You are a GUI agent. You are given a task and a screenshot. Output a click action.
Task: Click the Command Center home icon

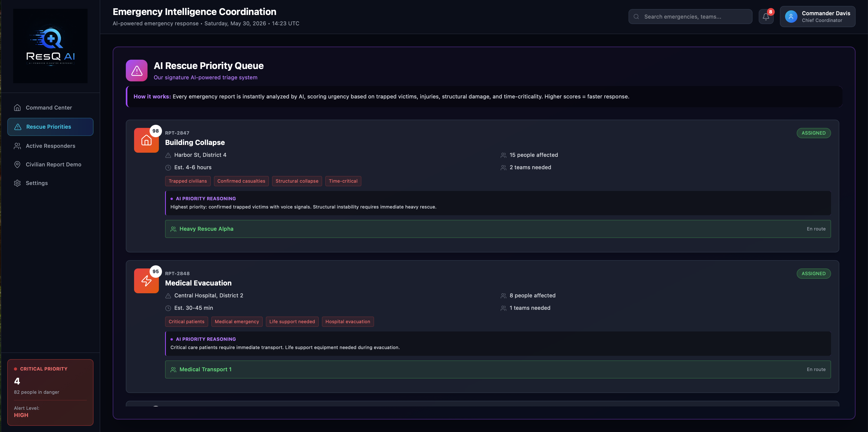pos(18,107)
